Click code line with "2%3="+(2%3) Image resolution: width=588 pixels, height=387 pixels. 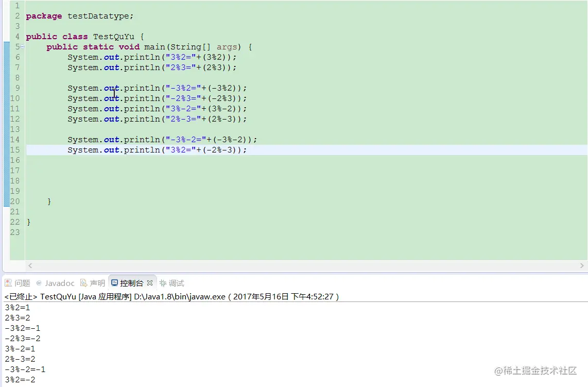point(152,68)
